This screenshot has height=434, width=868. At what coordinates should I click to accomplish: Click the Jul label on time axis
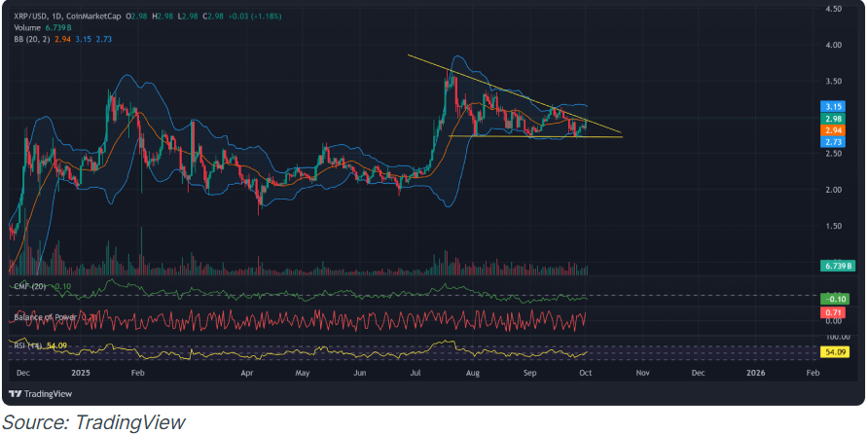416,374
